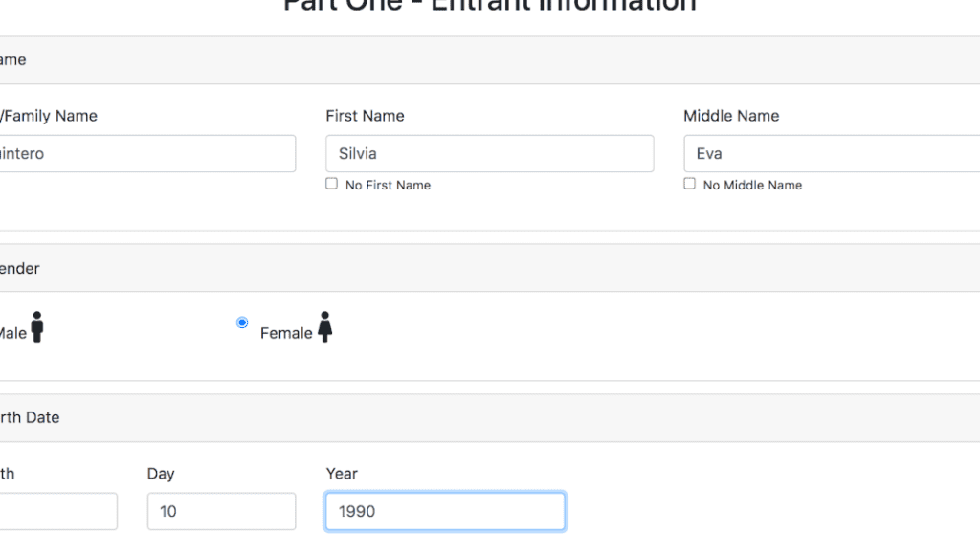The image size is (980, 535).
Task: Click the First Name field label
Action: click(x=365, y=116)
